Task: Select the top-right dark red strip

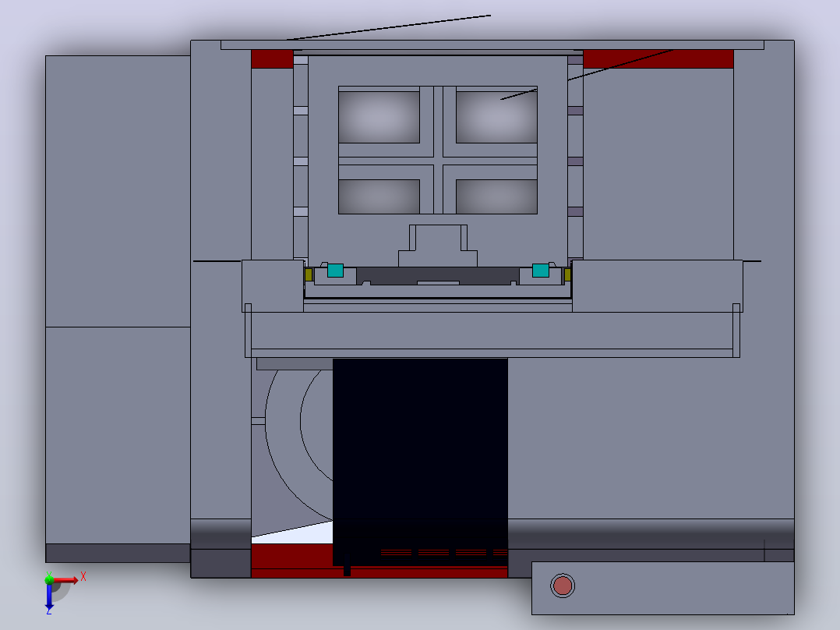Action: click(x=658, y=59)
